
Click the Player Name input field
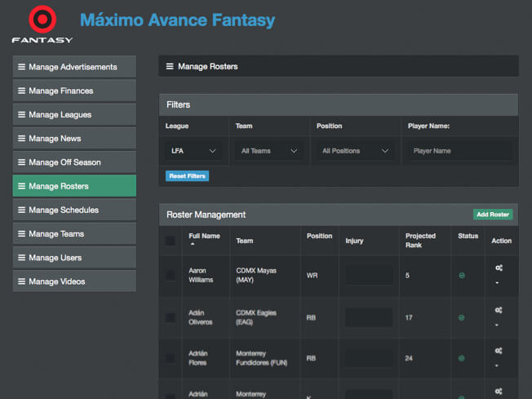click(459, 151)
